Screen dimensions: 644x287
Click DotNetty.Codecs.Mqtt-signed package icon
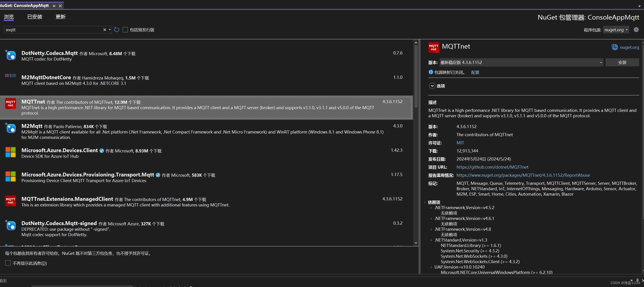click(11, 225)
